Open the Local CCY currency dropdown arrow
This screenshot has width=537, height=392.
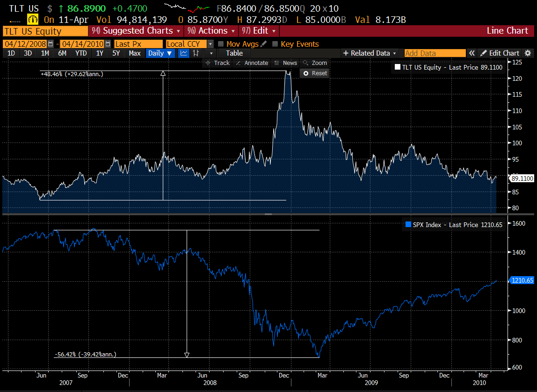coord(210,44)
